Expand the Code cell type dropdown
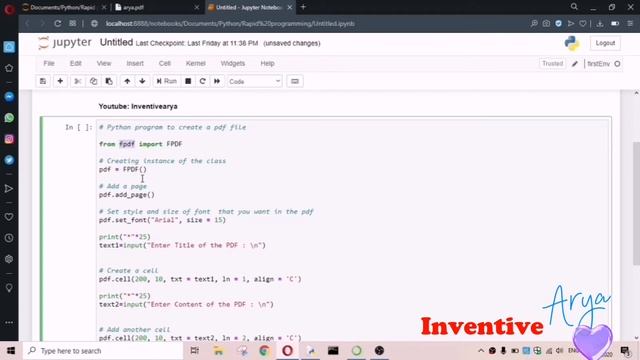 [x=254, y=81]
